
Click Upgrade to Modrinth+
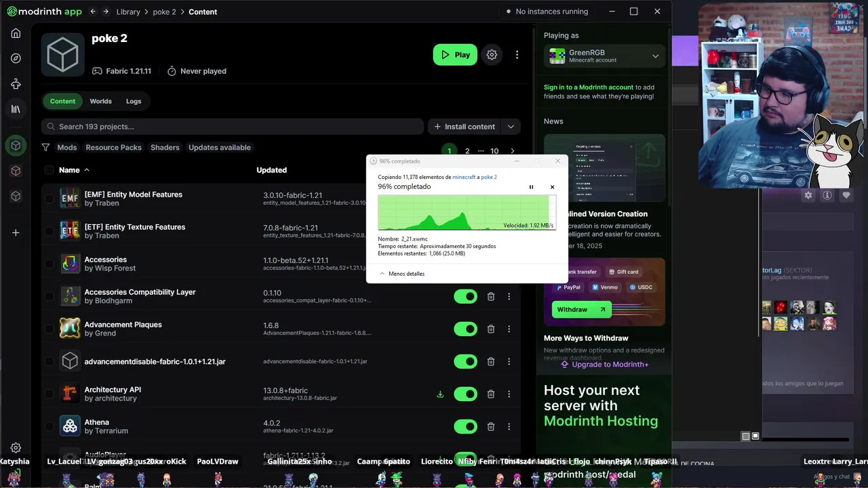tap(604, 365)
